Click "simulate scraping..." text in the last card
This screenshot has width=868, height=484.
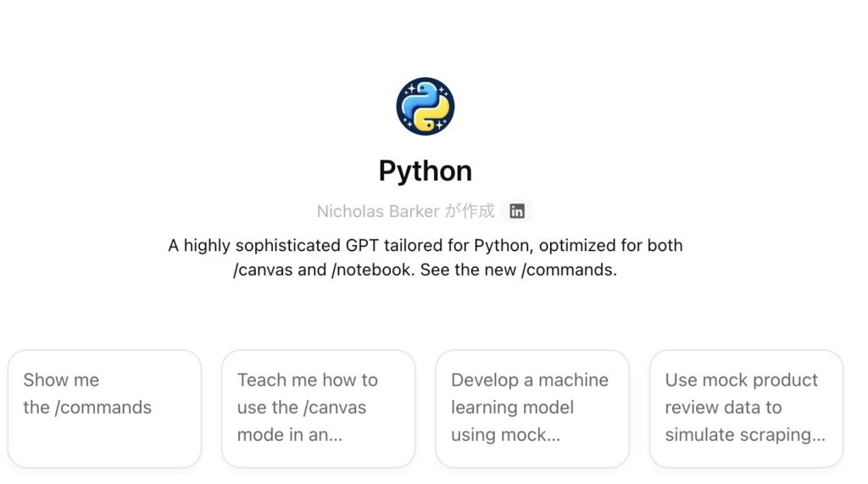(745, 435)
